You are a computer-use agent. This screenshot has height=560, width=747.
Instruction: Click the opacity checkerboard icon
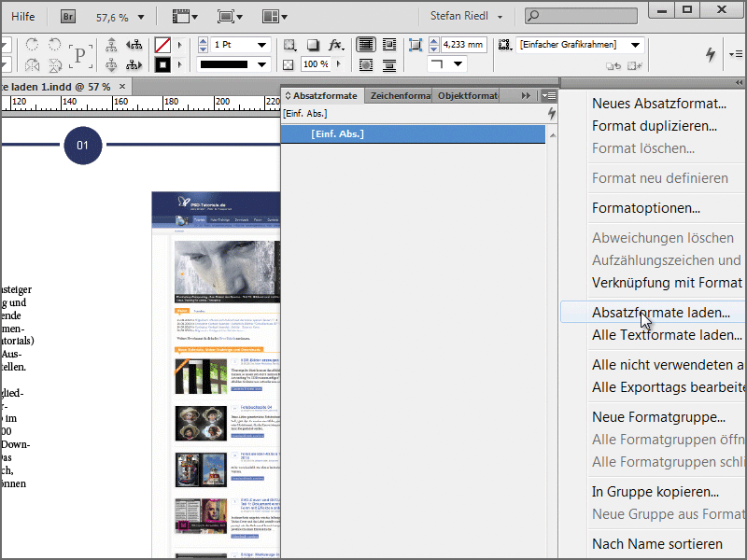pos(289,64)
